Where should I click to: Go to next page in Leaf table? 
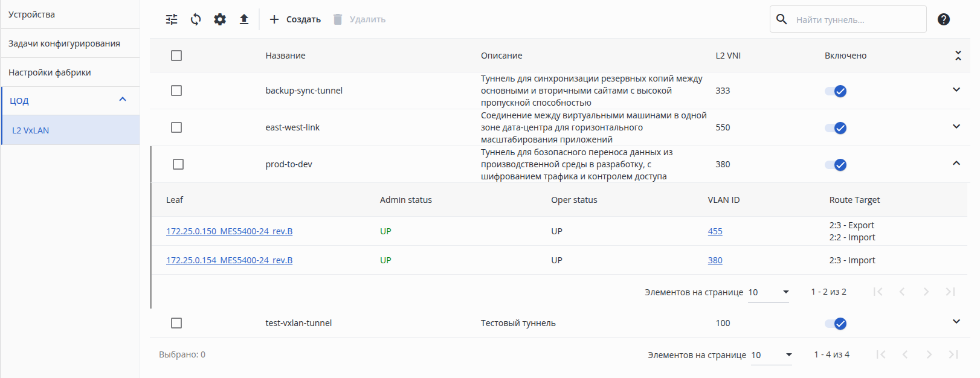point(926,292)
